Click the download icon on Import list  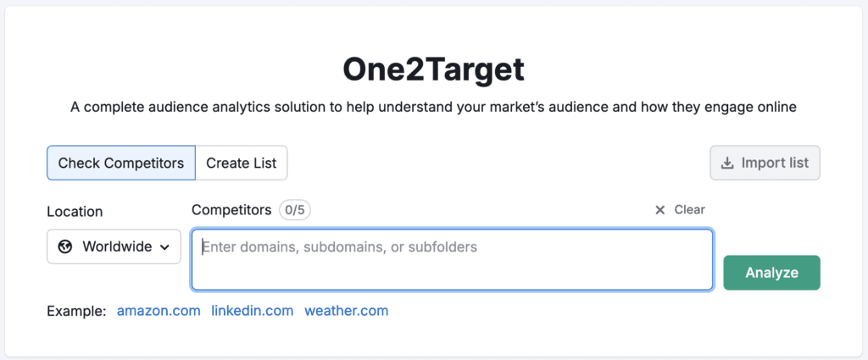click(x=726, y=163)
